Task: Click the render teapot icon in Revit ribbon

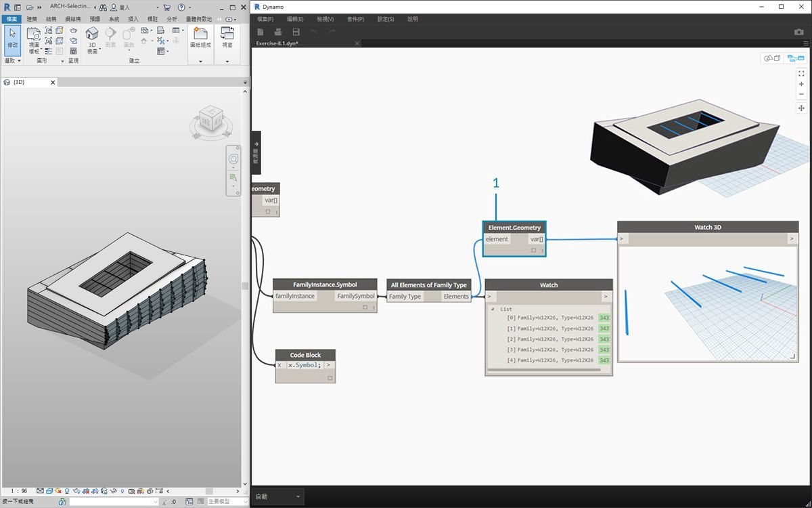Action: 73,30
